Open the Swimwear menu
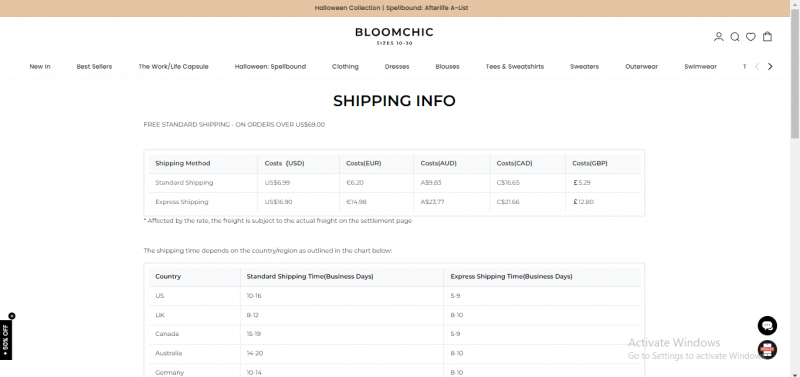 [701, 66]
